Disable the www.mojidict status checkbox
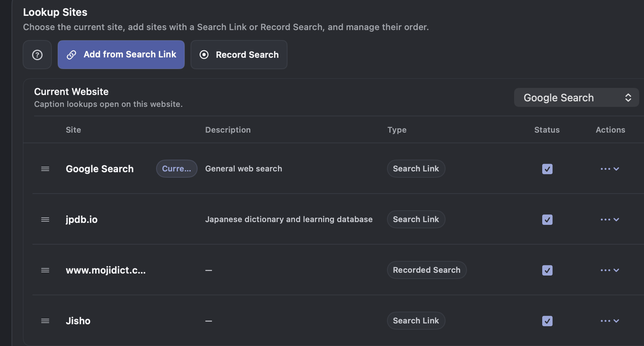Image resolution: width=644 pixels, height=346 pixels. 547,270
